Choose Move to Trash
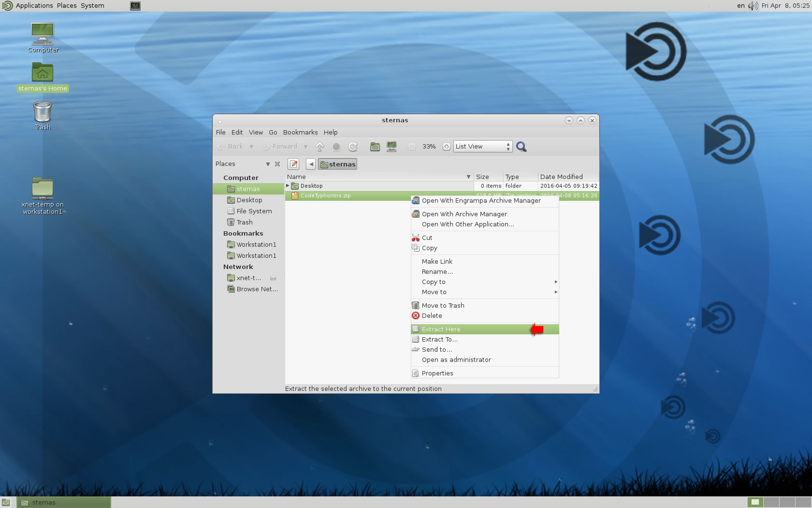Screen dimensions: 812x508 pos(485,305)
